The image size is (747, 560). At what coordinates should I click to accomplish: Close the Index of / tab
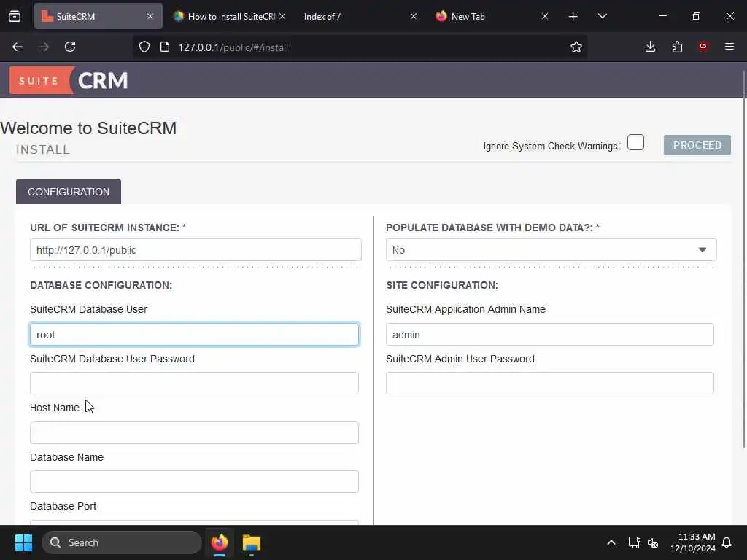pos(414,16)
